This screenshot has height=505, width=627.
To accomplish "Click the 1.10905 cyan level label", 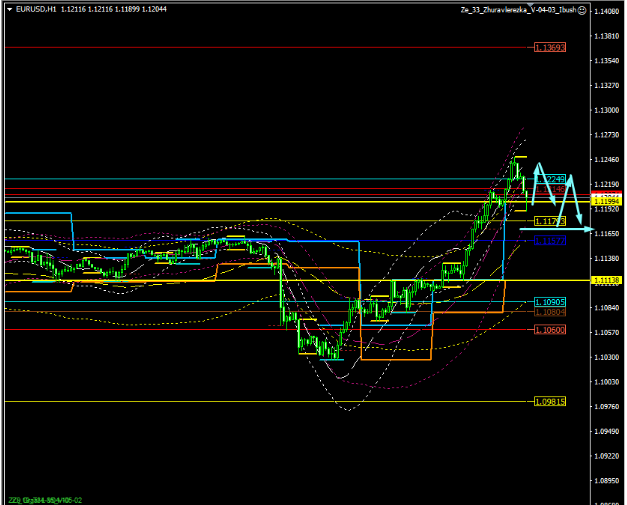I will (x=550, y=302).
